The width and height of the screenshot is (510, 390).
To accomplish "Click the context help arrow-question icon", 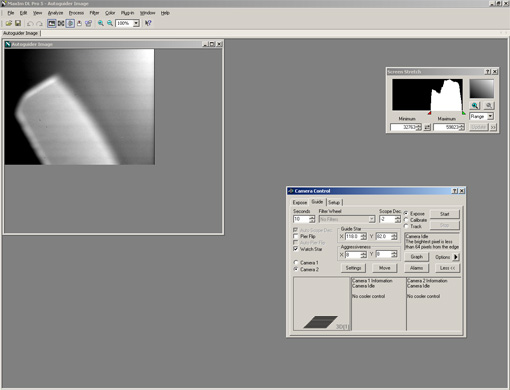I will pos(148,23).
